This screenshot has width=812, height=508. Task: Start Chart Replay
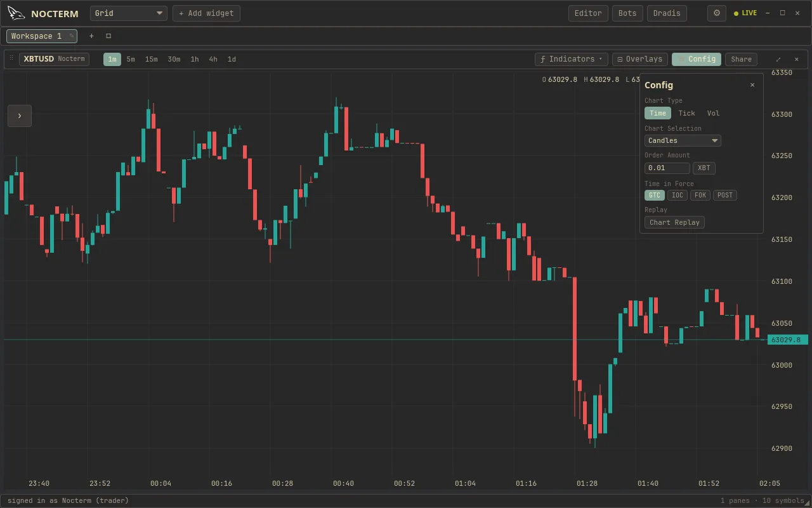point(674,222)
